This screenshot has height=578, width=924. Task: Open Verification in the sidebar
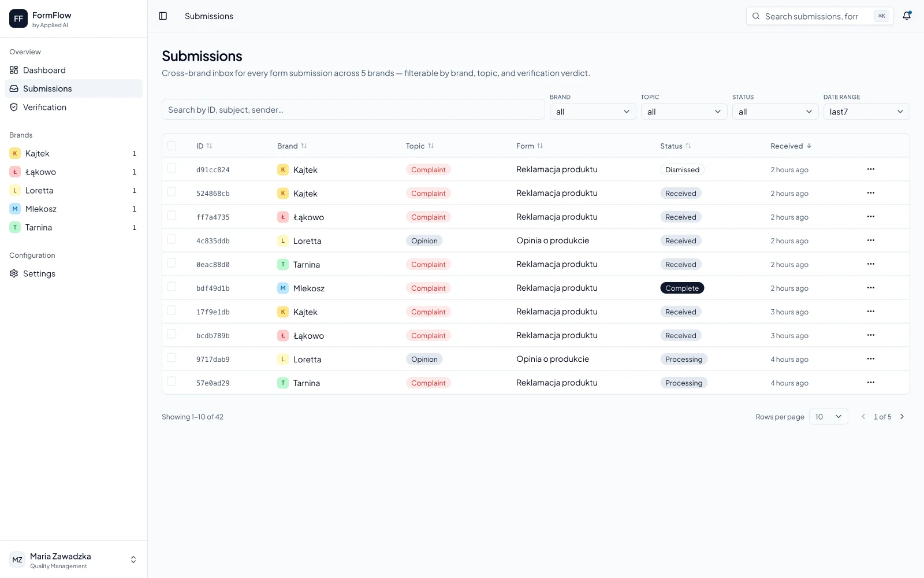click(73, 107)
